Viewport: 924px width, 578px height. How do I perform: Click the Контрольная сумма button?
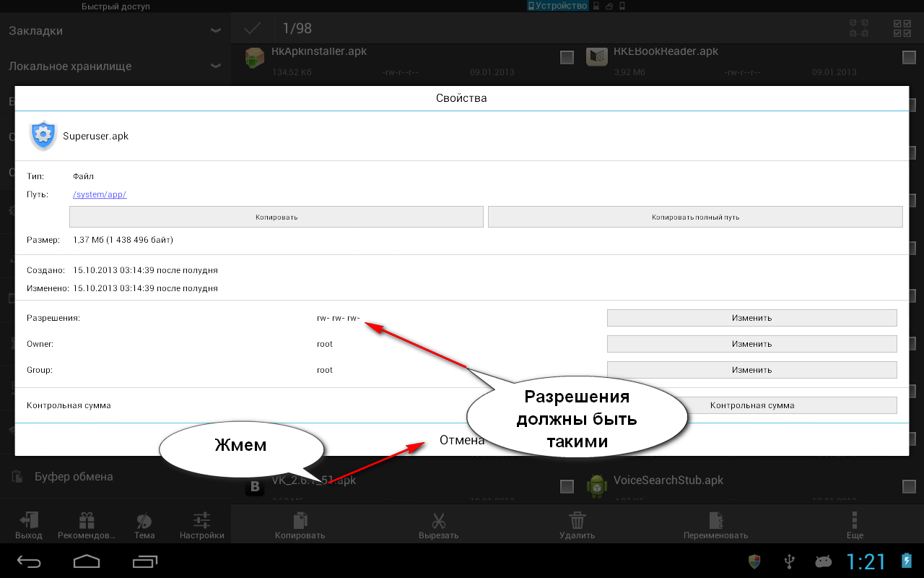click(x=751, y=405)
